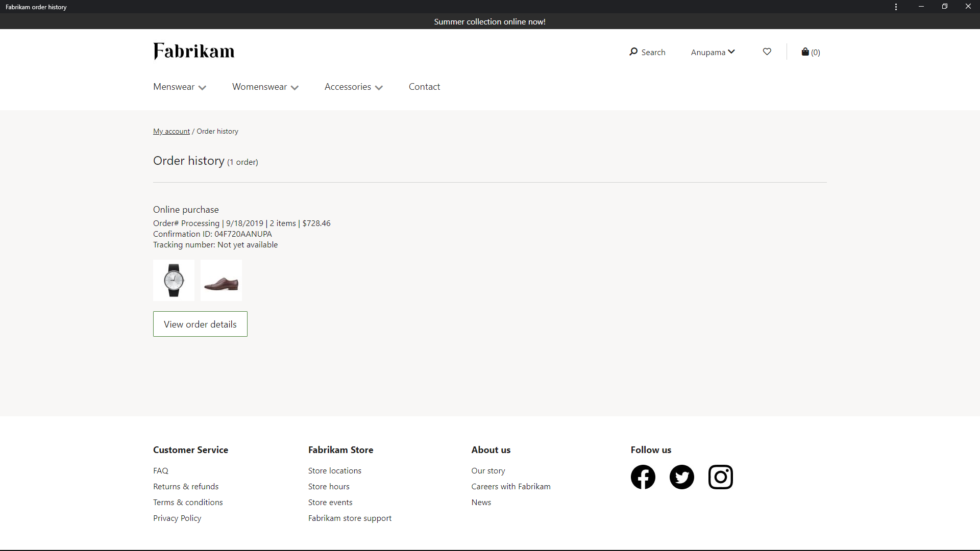Click the My account breadcrumb link
Screen dimensions: 980x551
coord(171,131)
